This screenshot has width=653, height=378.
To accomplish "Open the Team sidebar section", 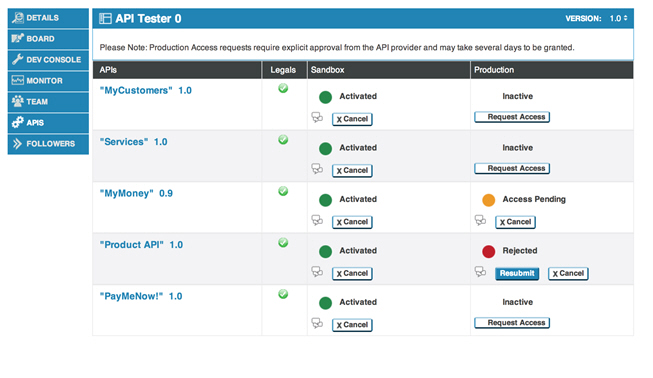I will (x=48, y=102).
